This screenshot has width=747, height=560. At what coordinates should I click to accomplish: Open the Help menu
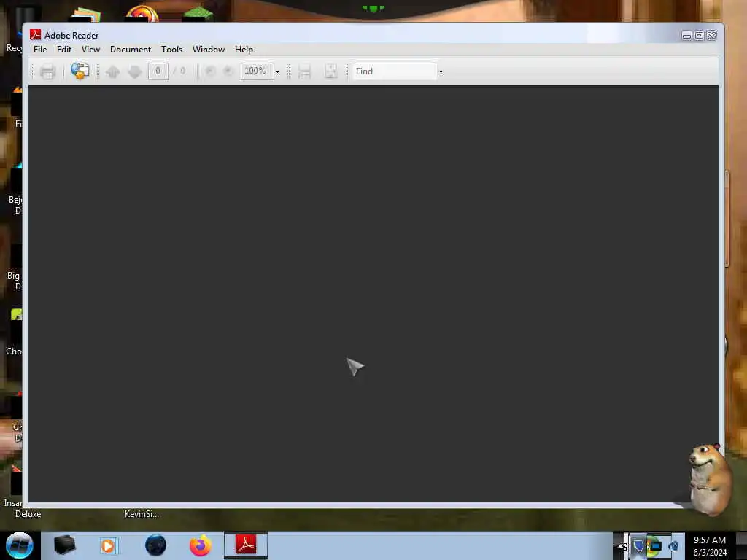[x=244, y=50]
